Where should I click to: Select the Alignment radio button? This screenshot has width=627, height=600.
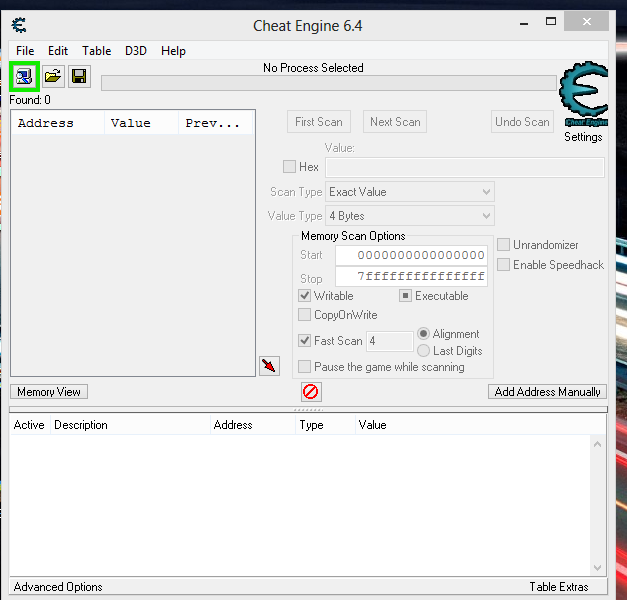[423, 333]
